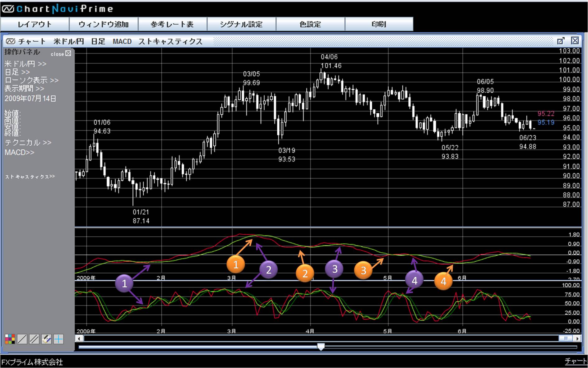Open the color palette swatch grid
The image size is (588, 368).
click(10, 339)
